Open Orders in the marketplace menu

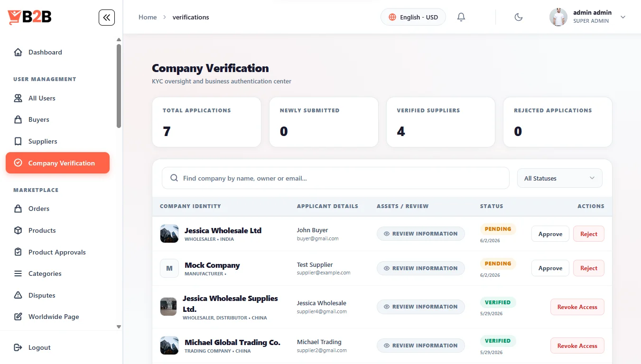tap(58, 209)
